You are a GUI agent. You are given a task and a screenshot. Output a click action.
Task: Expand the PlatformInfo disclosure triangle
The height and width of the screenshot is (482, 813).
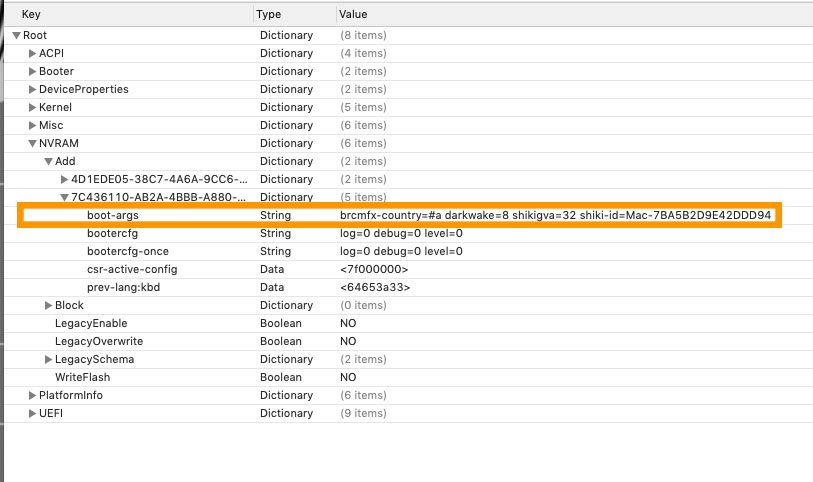[32, 395]
